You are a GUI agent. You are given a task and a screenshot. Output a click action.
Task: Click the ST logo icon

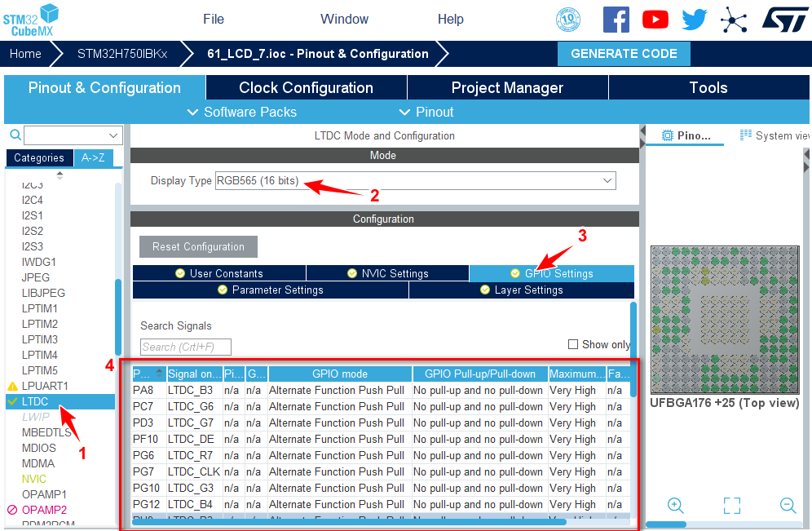(784, 20)
